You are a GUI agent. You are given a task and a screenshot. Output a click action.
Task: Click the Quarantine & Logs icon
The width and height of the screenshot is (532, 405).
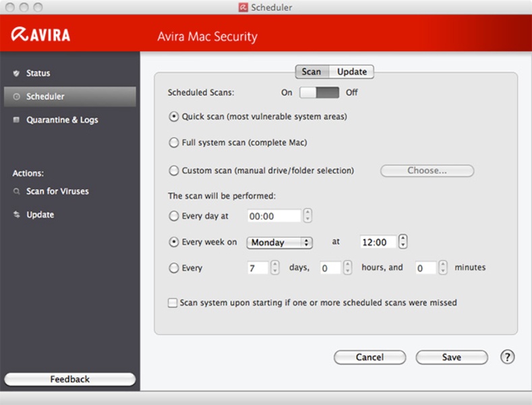[x=16, y=120]
